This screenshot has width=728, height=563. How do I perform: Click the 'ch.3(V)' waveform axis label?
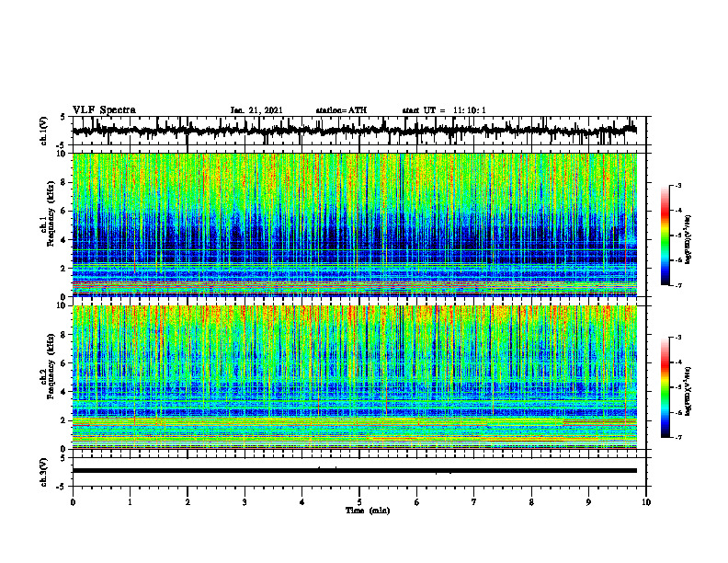[x=44, y=472]
